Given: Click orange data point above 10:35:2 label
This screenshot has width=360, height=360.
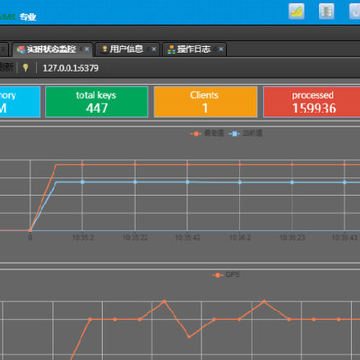Looking at the screenshot, I should [x=82, y=164].
